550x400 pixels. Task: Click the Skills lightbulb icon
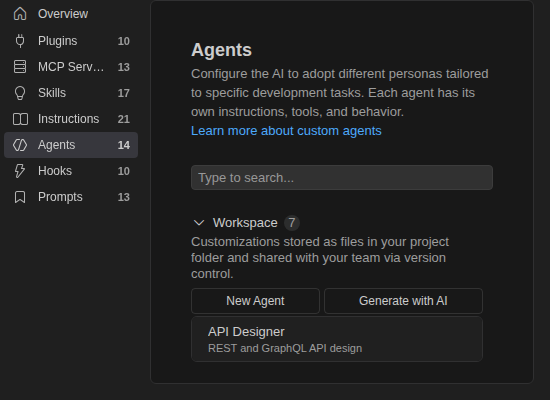click(20, 93)
